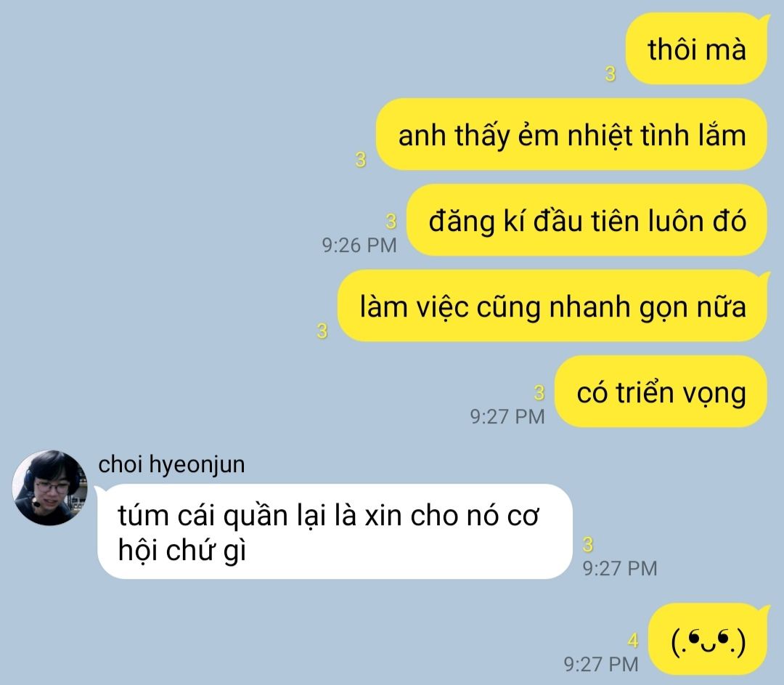784x685 pixels.
Task: Tap the 'làm việc cũng nhanh gọn nữa' message
Action: [x=553, y=306]
